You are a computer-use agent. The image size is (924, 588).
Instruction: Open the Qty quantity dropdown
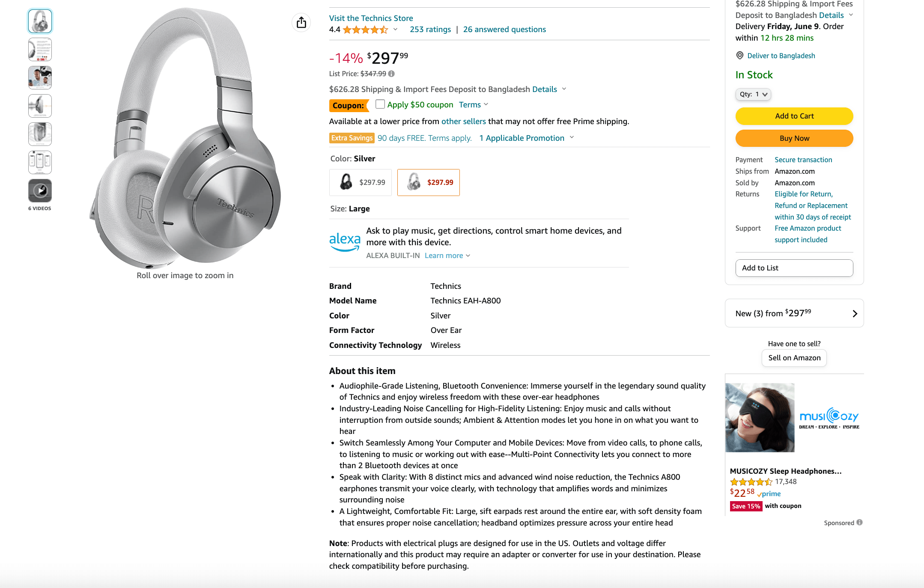pos(753,94)
